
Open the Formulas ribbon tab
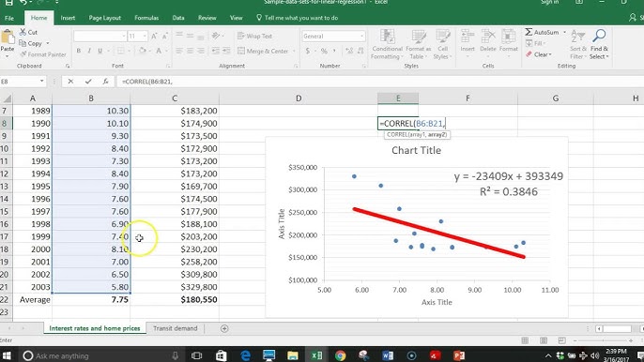point(146,18)
